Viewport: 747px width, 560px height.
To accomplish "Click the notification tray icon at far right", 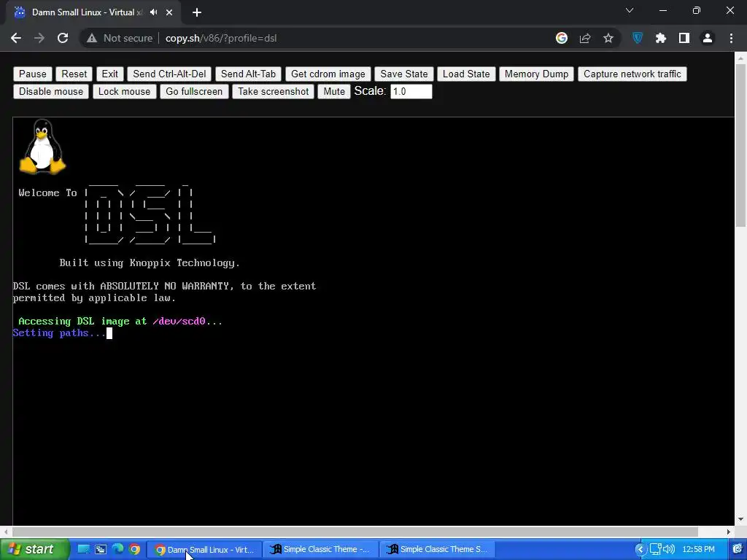I will point(738,550).
